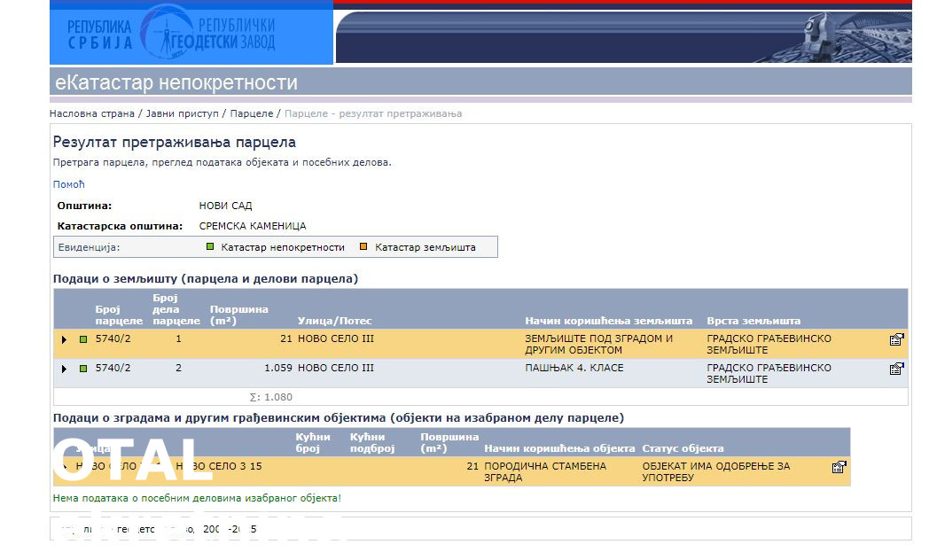The width and height of the screenshot is (929, 560).
Task: Click the theodolite banner image
Action: [623, 36]
